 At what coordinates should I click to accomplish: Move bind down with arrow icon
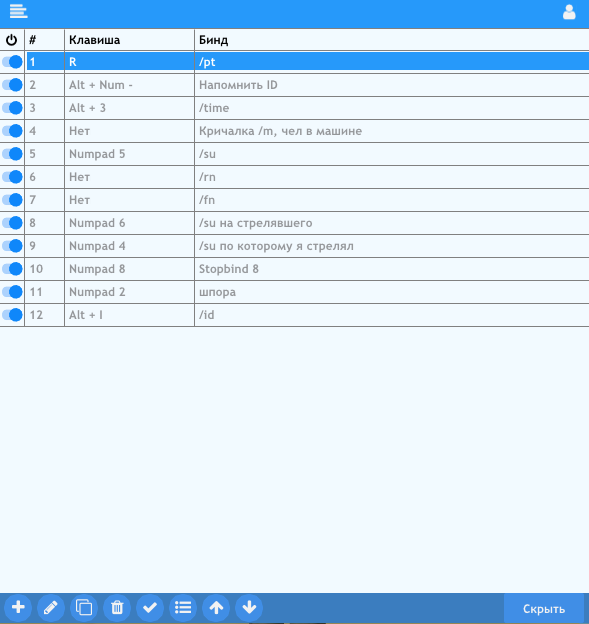click(x=249, y=607)
